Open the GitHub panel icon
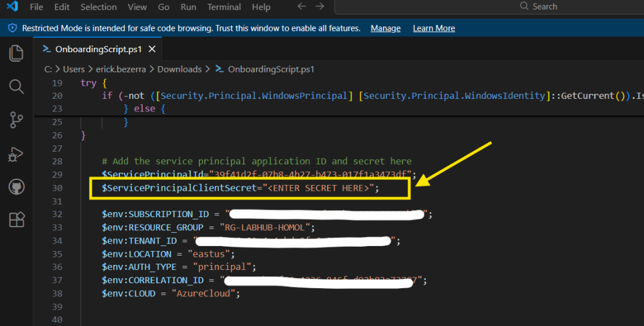 (16, 186)
